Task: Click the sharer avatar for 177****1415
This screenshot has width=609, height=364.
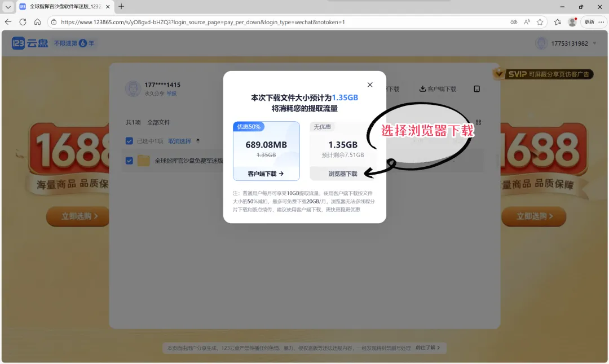Action: 133,88
